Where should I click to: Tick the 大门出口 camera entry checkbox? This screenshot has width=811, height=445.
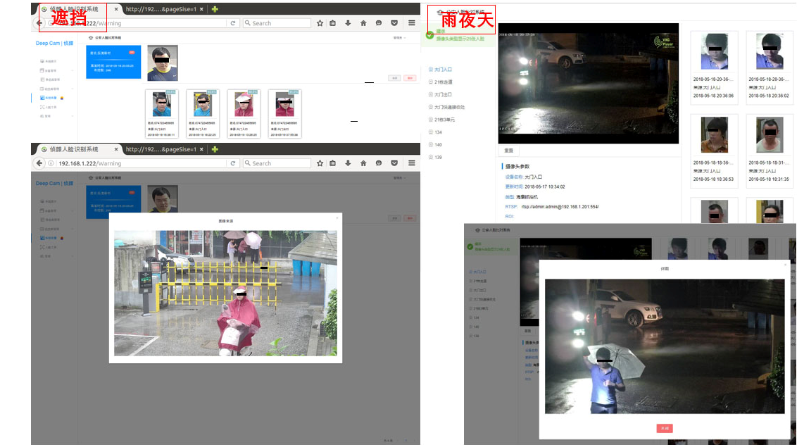click(431, 94)
